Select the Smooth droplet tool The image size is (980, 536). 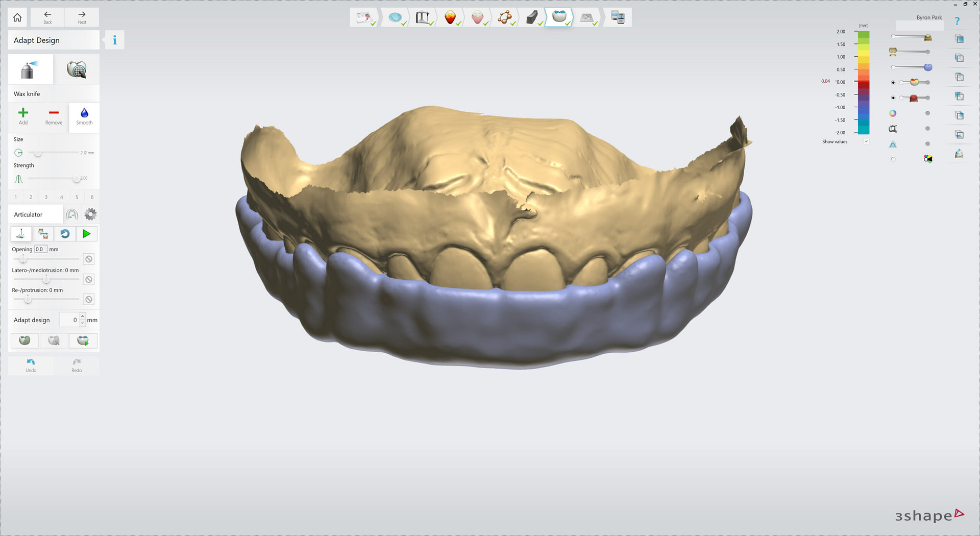tap(84, 116)
